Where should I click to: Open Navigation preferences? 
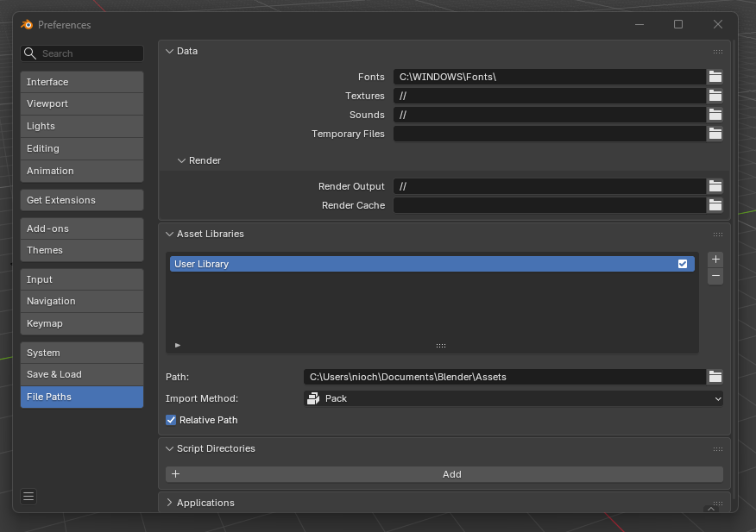82,301
